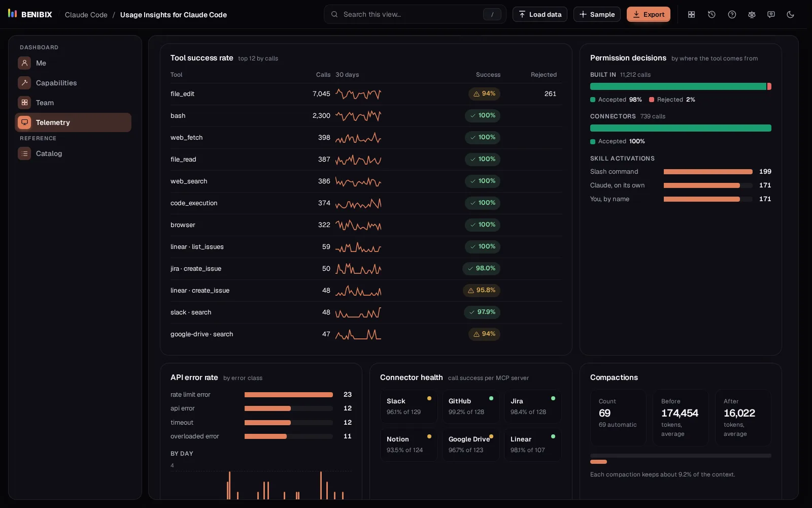Image resolution: width=812 pixels, height=508 pixels.
Task: Click the 261 rejected count
Action: tap(550, 94)
